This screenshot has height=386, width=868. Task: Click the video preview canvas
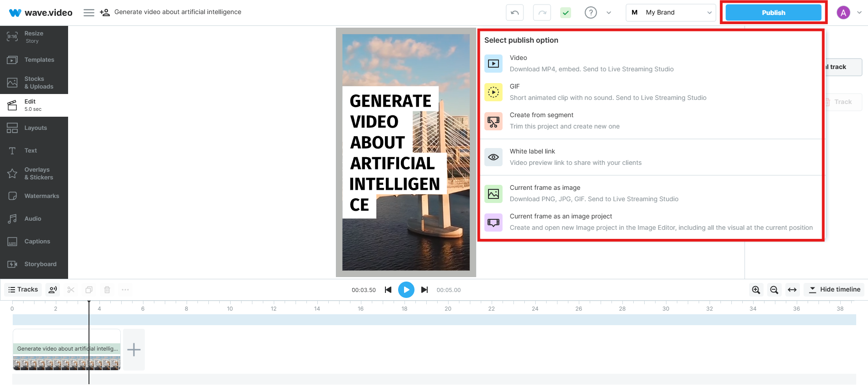click(x=406, y=152)
